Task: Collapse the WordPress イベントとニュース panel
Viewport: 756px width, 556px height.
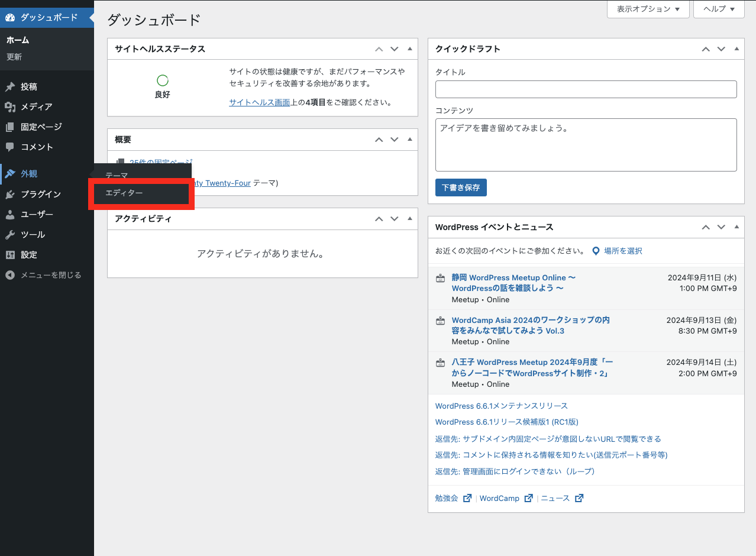Action: tap(736, 227)
